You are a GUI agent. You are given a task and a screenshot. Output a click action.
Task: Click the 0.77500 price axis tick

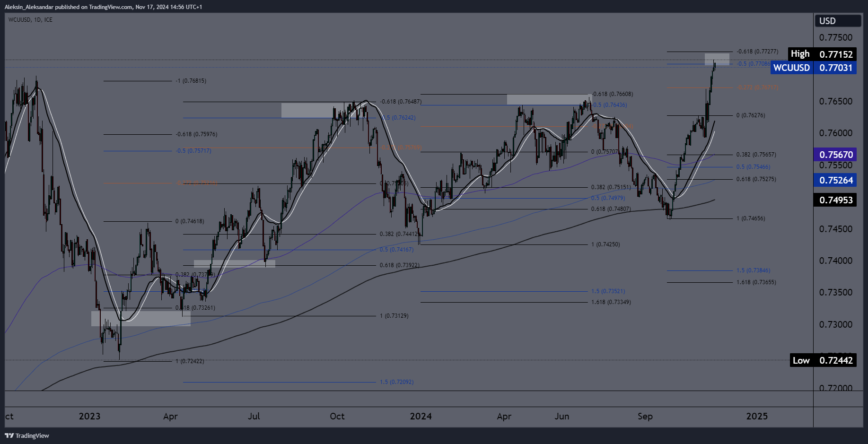pyautogui.click(x=835, y=37)
